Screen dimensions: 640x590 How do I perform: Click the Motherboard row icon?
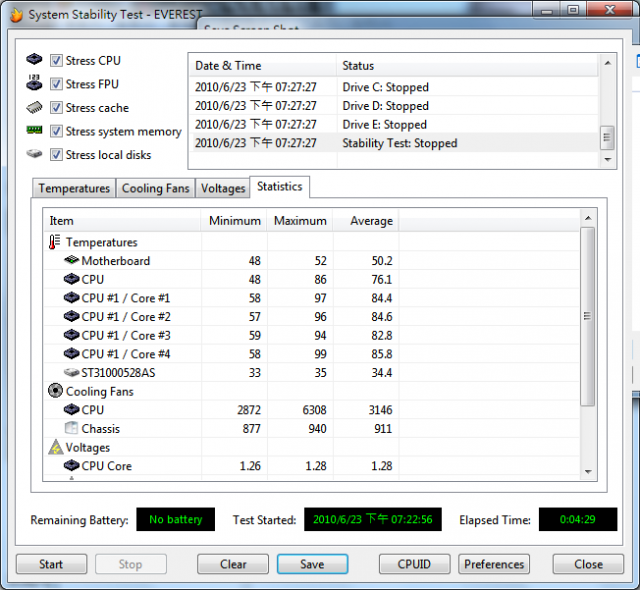point(71,260)
